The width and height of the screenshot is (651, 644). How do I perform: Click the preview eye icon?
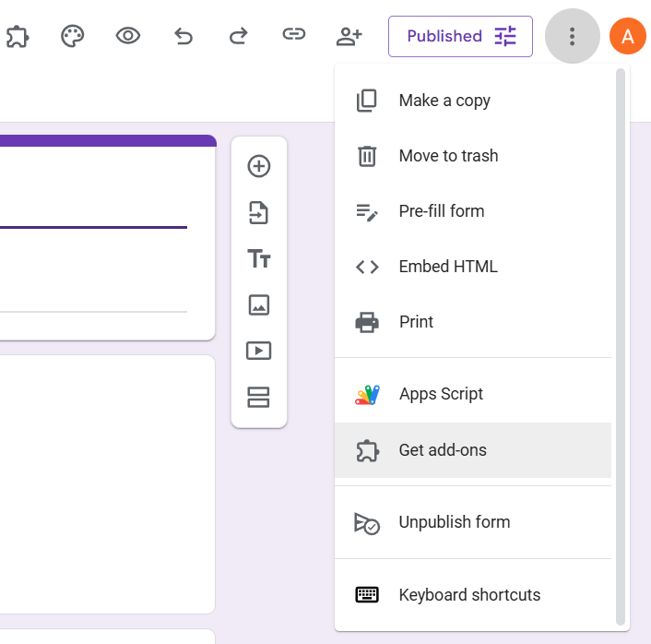coord(128,36)
